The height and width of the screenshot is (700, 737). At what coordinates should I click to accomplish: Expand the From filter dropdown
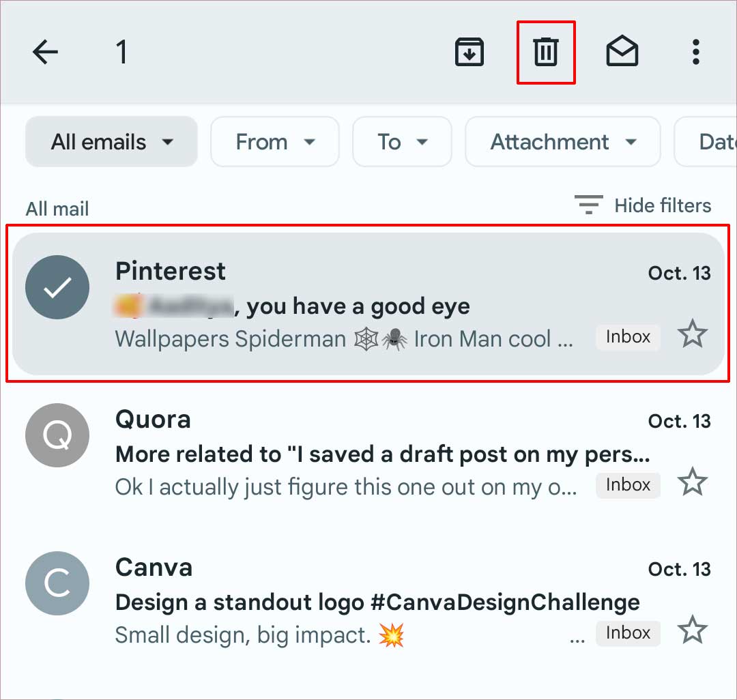[x=275, y=141]
